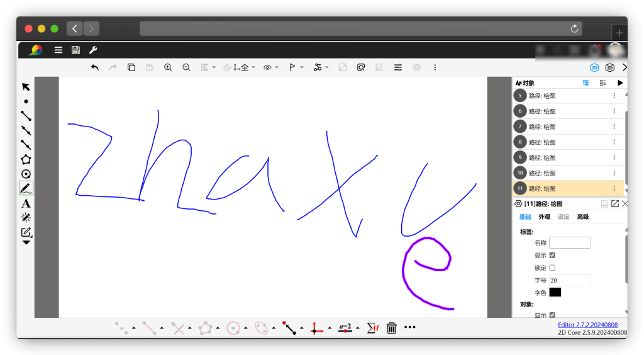Toggle the 显示 checkbox under 标签

pyautogui.click(x=552, y=256)
